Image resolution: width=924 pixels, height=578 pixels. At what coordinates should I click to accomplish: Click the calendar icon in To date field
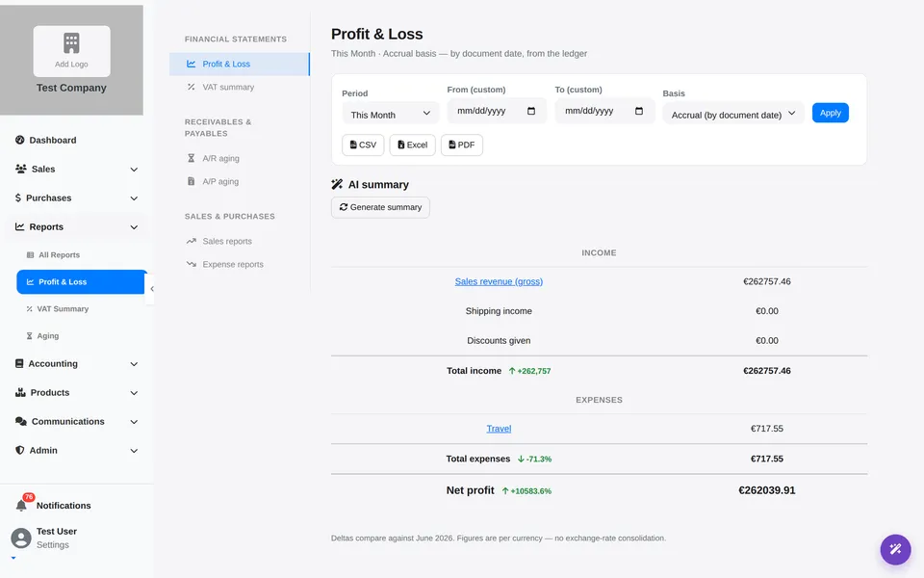point(639,111)
